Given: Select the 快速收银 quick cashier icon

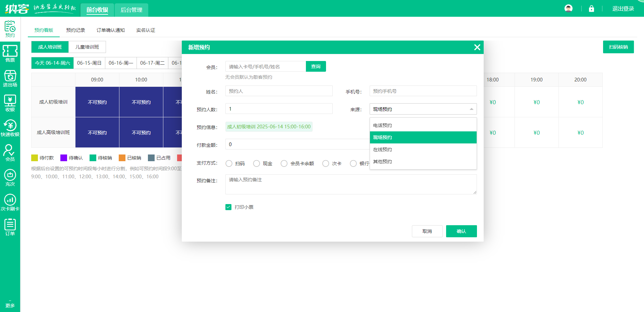Looking at the screenshot, I should 10,128.
